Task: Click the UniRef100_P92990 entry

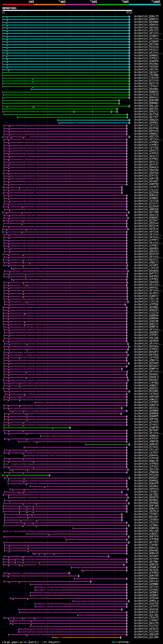Action: pyautogui.click(x=146, y=67)
